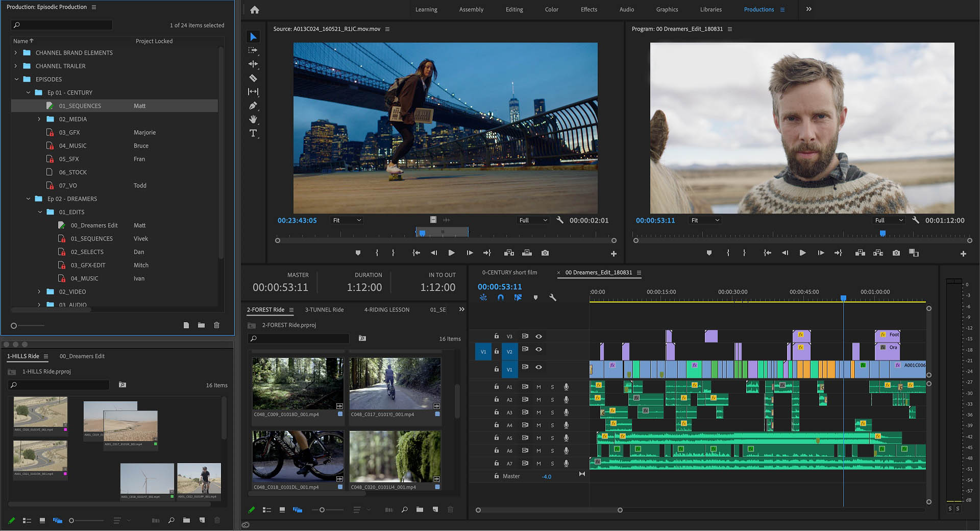Select the Razor tool

click(253, 78)
